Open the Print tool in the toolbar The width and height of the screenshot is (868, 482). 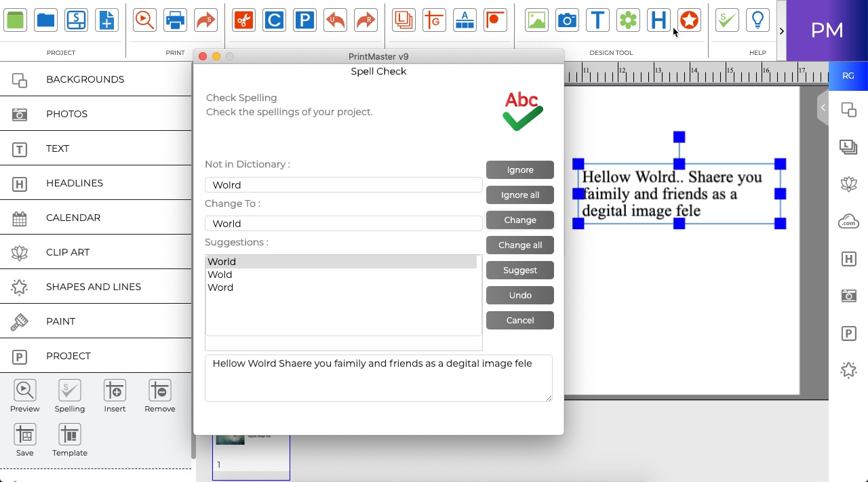coord(175,20)
